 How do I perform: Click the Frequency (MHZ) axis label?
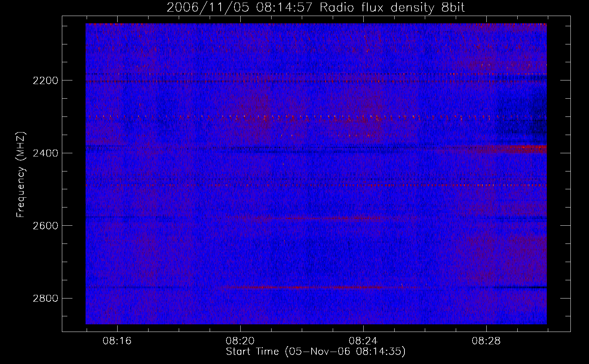21,175
